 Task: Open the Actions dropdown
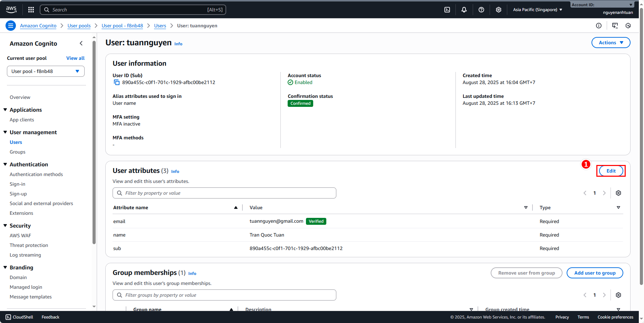point(611,43)
